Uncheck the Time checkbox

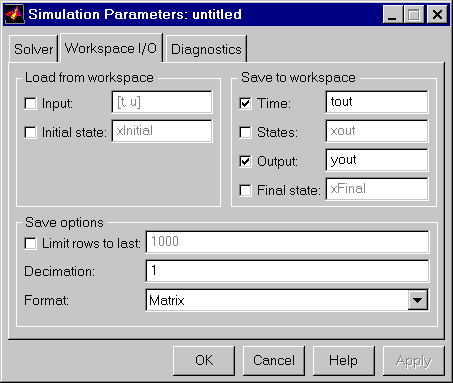(x=245, y=103)
